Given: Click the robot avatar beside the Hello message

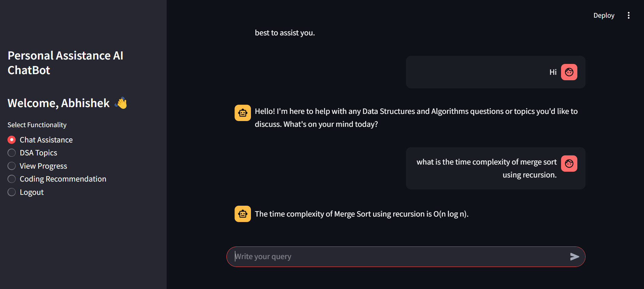Looking at the screenshot, I should 243,113.
